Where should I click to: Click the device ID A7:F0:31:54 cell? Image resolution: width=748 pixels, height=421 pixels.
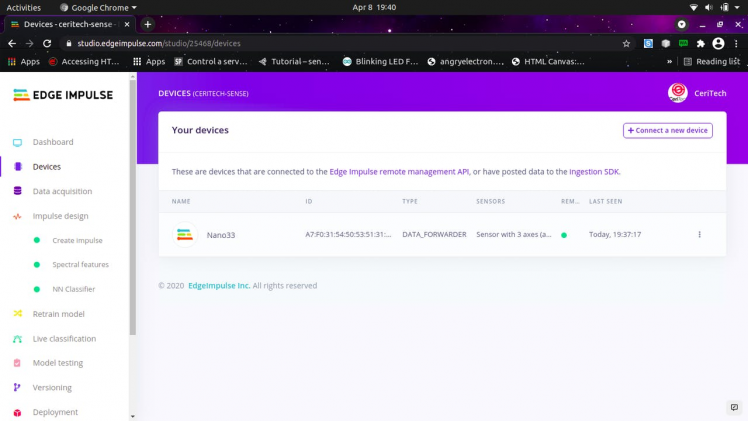348,235
